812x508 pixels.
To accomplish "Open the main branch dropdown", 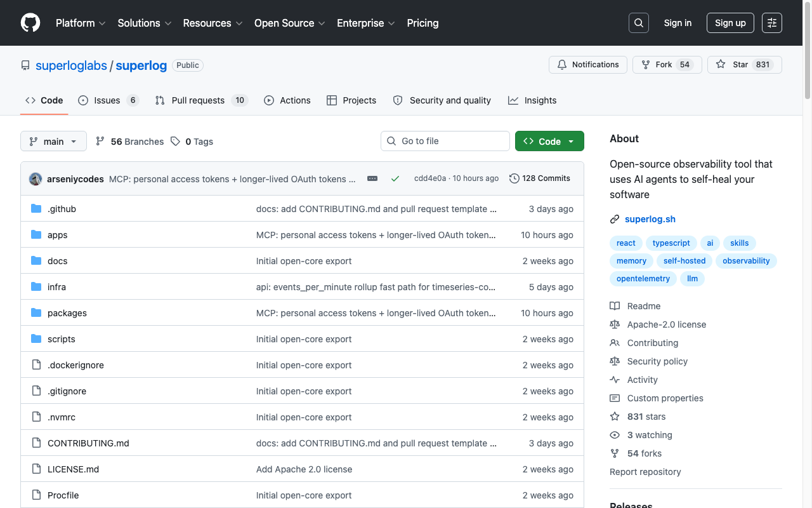I will tap(53, 141).
